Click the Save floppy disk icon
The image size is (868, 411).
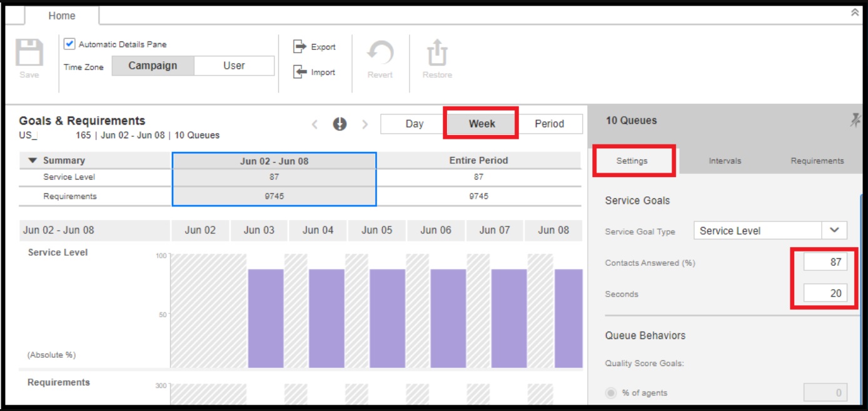click(x=29, y=53)
